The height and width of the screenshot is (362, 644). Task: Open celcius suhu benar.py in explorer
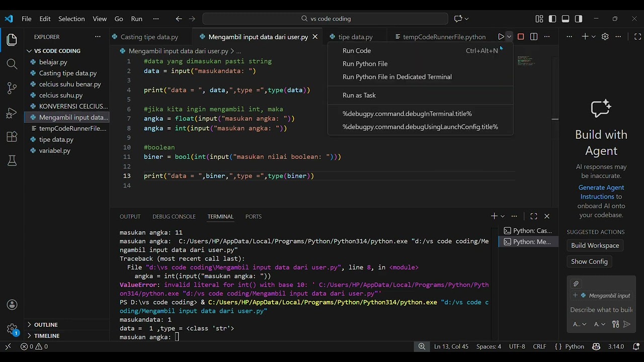click(70, 84)
